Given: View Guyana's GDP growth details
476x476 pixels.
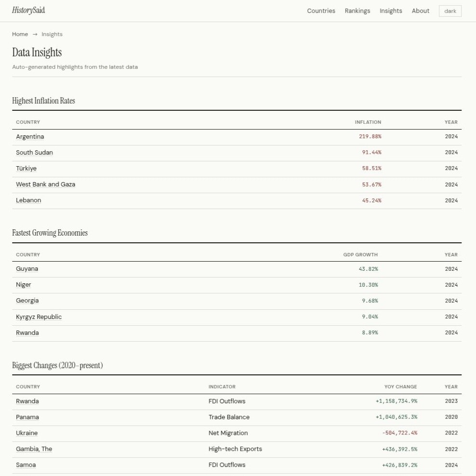Looking at the screenshot, I should click(x=27, y=269).
